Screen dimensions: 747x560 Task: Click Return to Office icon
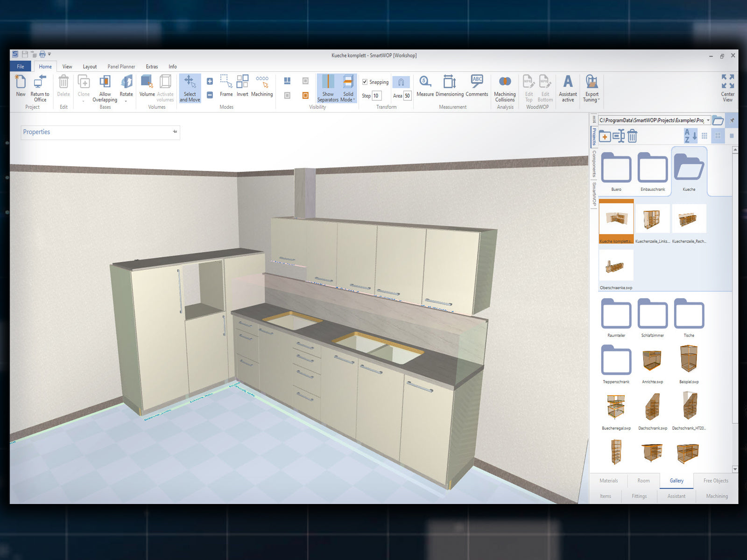[x=40, y=83]
